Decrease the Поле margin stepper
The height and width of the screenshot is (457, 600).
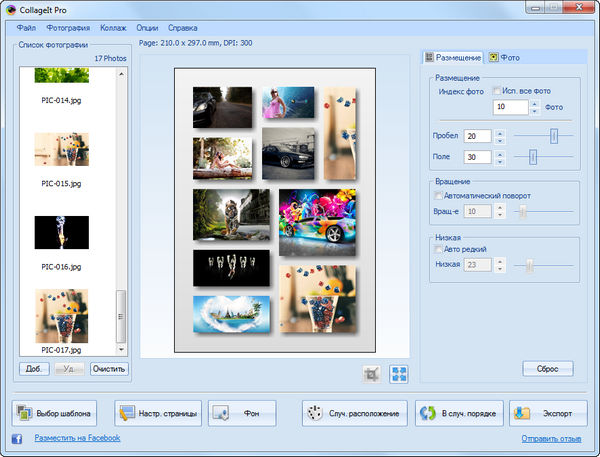point(501,160)
